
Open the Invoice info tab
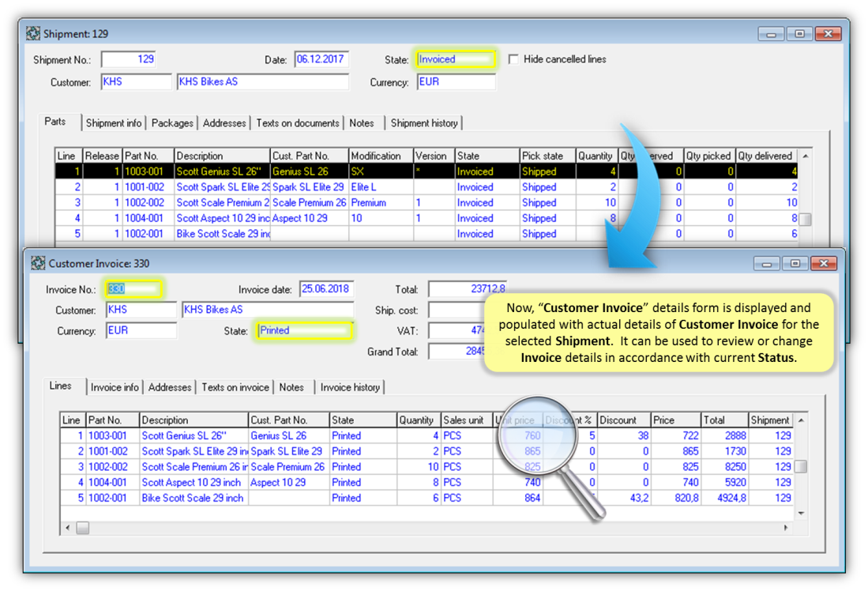tap(115, 387)
